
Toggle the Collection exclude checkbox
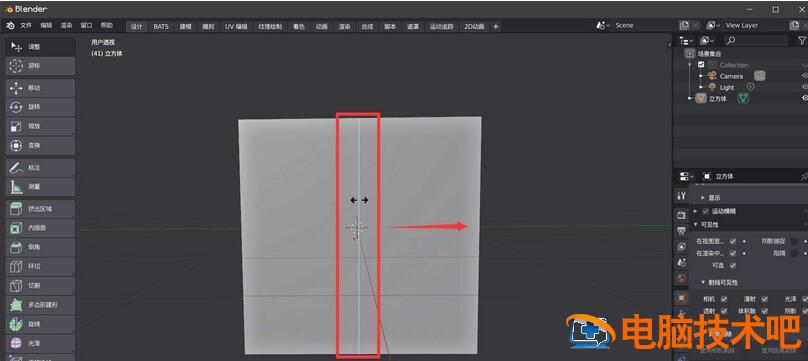pyautogui.click(x=701, y=65)
